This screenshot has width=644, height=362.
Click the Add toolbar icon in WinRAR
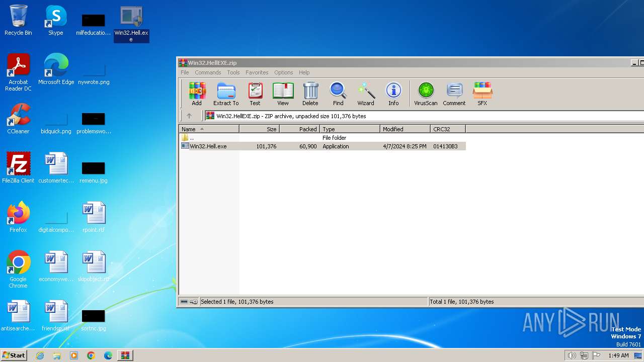(197, 94)
